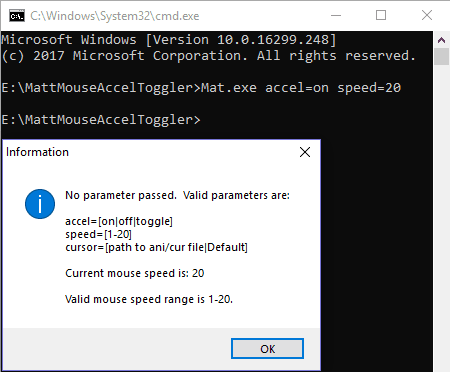The image size is (450, 372).
Task: Click the console scrollbar up arrow
Action: click(x=442, y=40)
